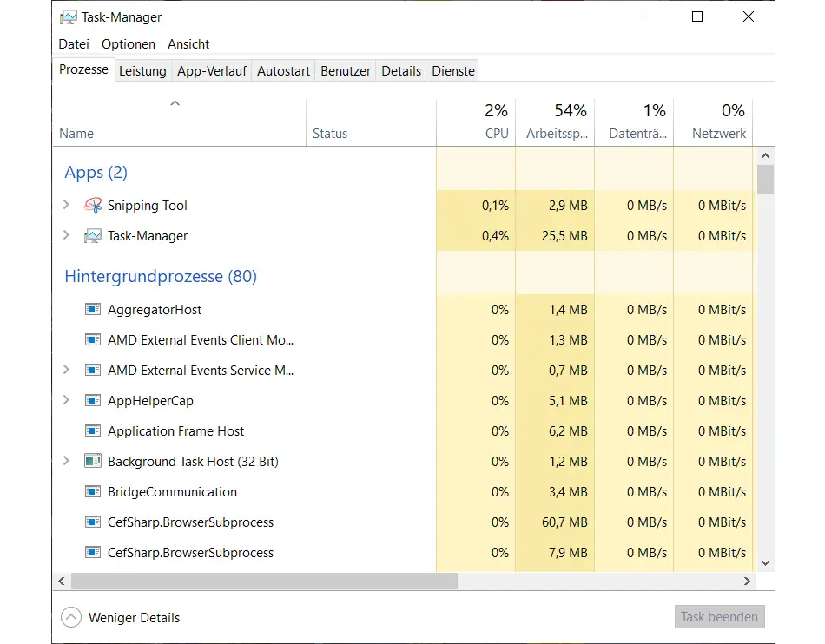Select Application Frame Host process name
The height and width of the screenshot is (644, 825).
tap(175, 431)
